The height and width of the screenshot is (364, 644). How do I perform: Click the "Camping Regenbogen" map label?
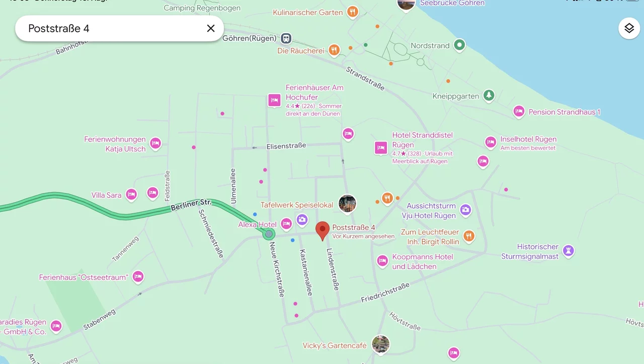(202, 8)
